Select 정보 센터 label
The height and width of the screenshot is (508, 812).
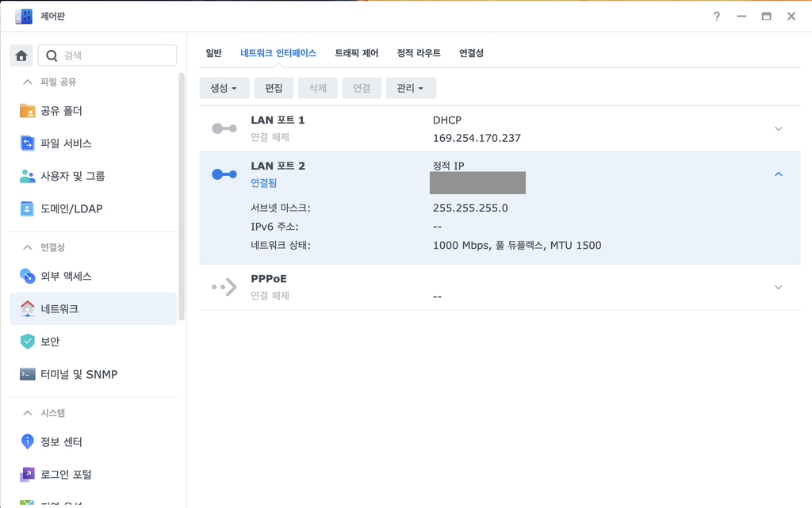[62, 441]
